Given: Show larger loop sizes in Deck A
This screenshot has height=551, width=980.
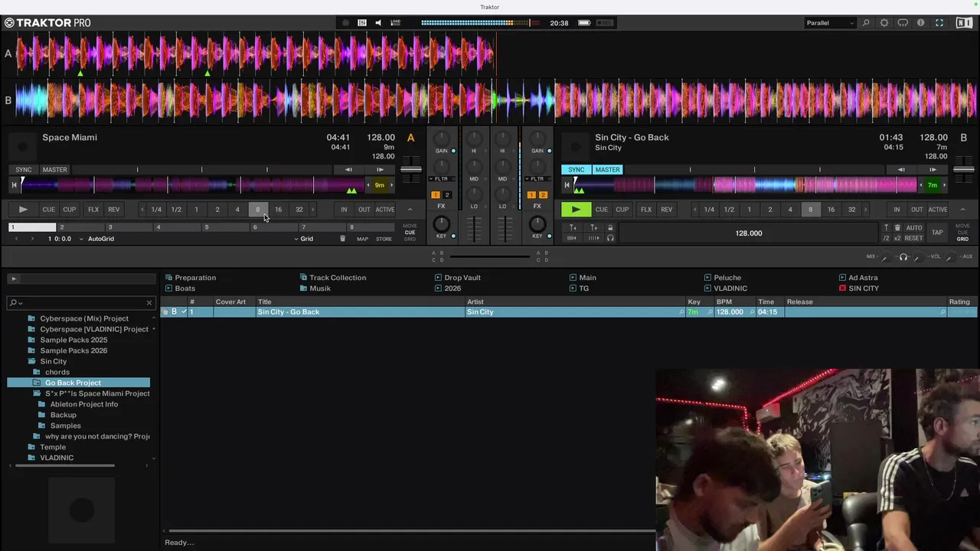Looking at the screenshot, I should click(x=312, y=210).
